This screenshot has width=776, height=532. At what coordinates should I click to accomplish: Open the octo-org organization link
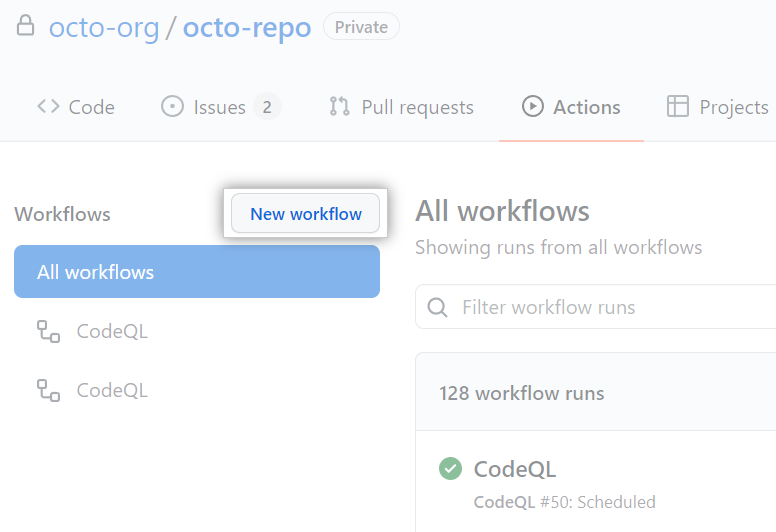[104, 28]
